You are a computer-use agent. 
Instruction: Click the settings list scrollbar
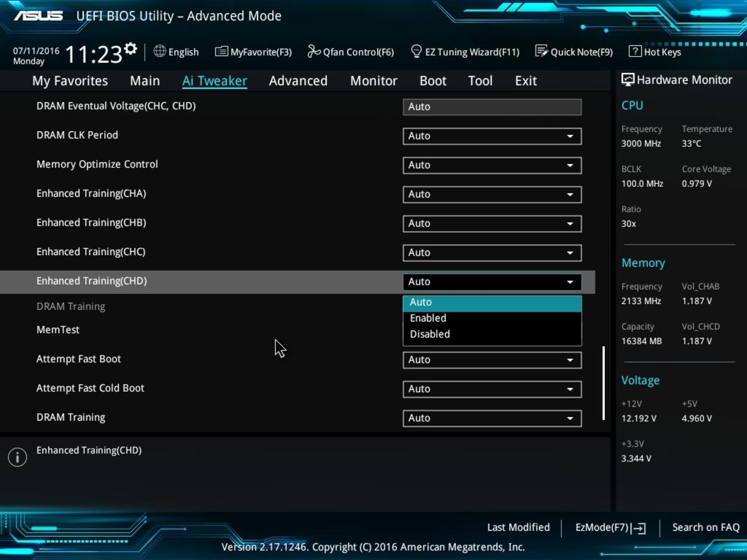(x=604, y=383)
